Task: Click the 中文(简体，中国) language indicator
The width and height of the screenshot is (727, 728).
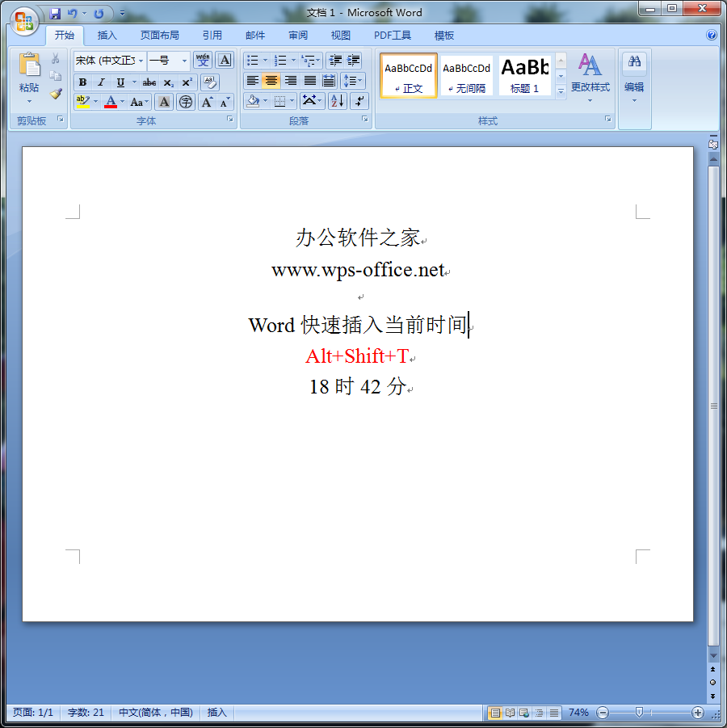Action: click(156, 712)
